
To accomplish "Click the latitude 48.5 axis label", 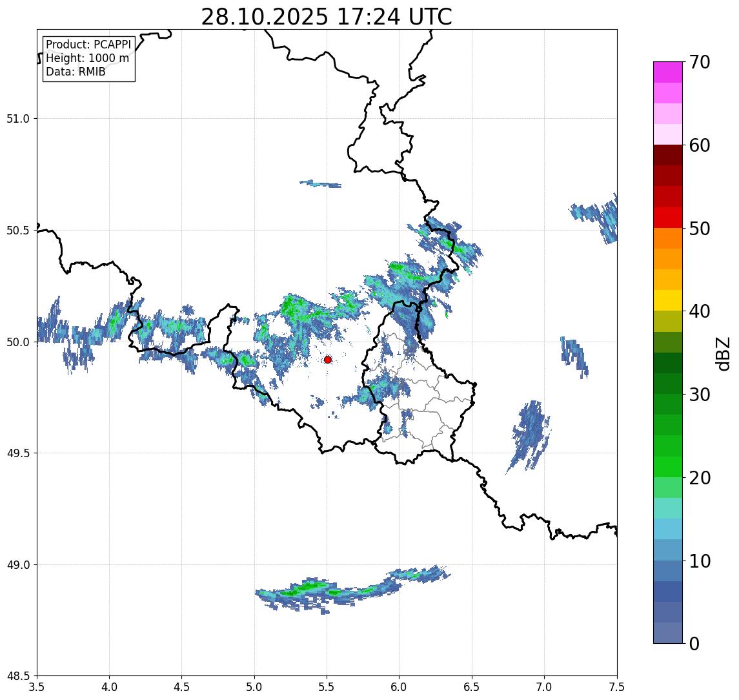I will [x=17, y=676].
